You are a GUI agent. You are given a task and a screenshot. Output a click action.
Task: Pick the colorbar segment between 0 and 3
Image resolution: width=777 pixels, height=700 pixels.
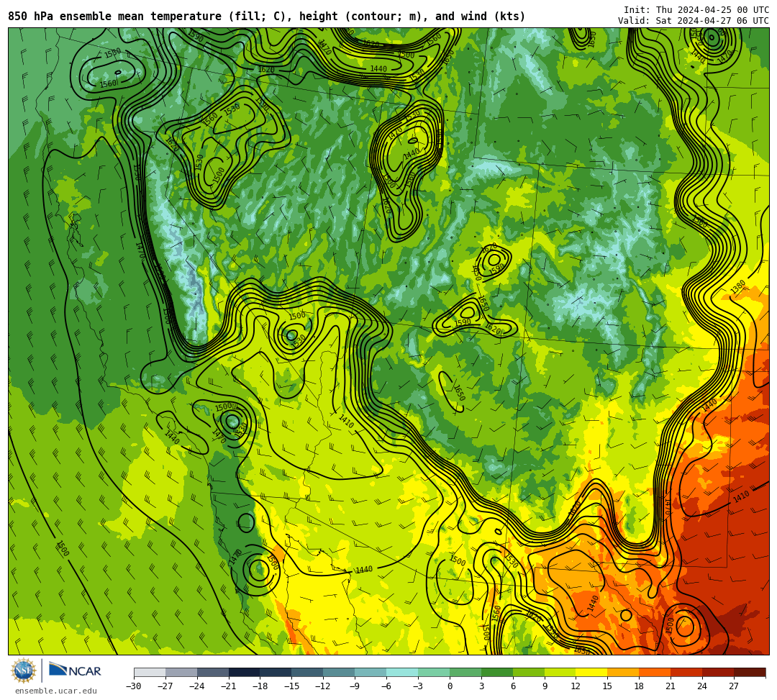(465, 672)
